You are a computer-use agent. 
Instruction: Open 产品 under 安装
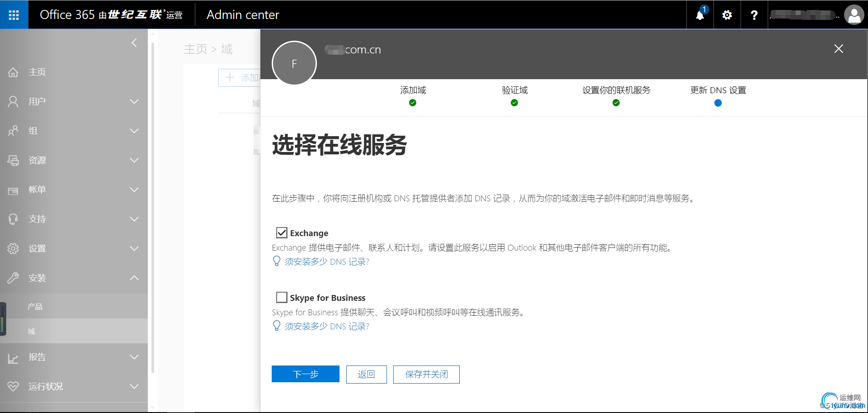pos(74,306)
